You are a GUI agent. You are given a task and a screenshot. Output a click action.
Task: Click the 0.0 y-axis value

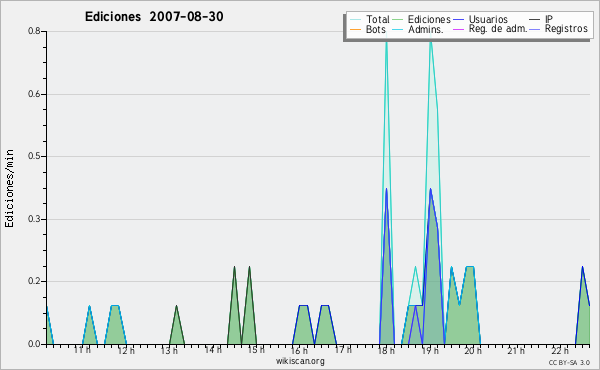(x=34, y=344)
